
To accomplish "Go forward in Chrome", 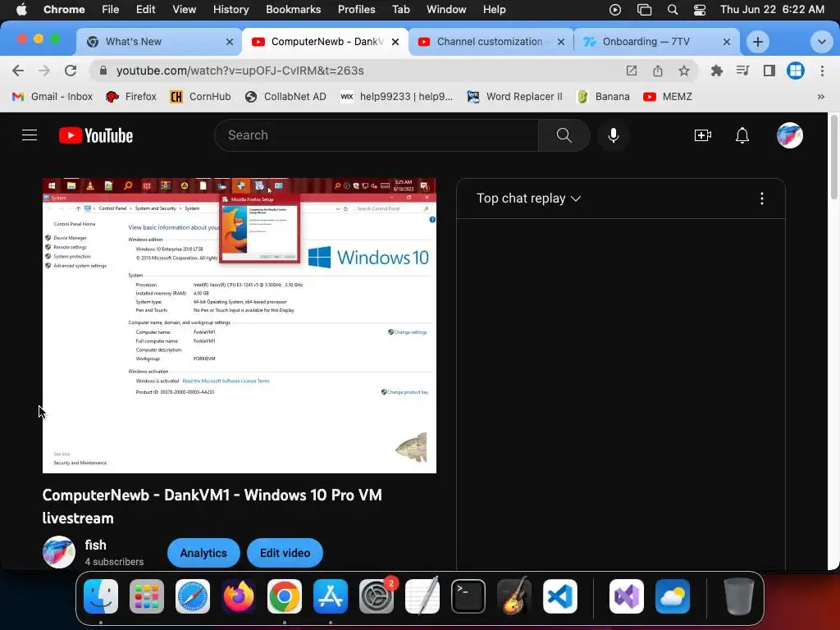I will pos(44,71).
